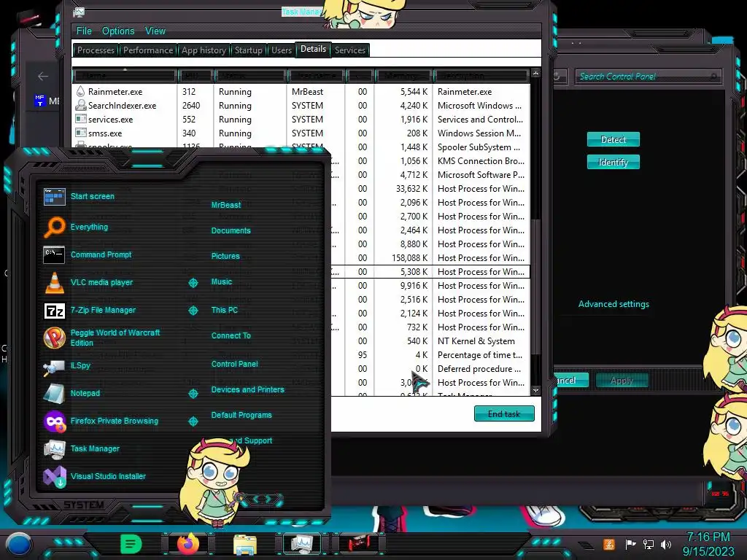The height and width of the screenshot is (560, 747).
Task: Click the Java update tray icon
Action: (608, 544)
